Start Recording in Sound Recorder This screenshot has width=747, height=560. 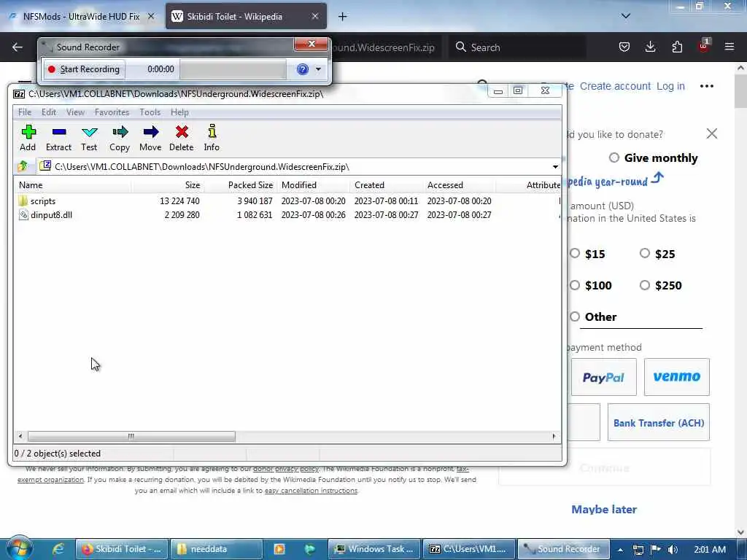(x=85, y=69)
